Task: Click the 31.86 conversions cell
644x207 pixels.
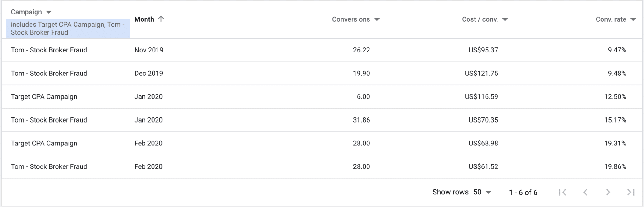Action: [x=361, y=120]
